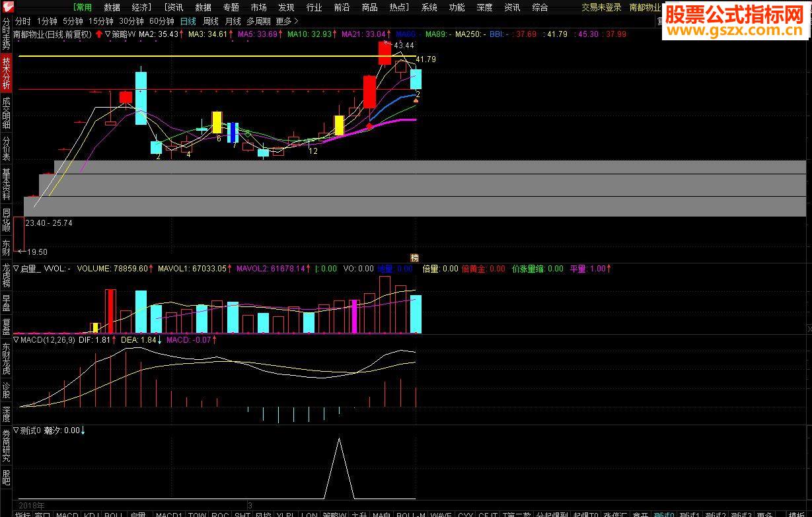Select the 日线 daily period tab
812x517 pixels.
[188, 21]
